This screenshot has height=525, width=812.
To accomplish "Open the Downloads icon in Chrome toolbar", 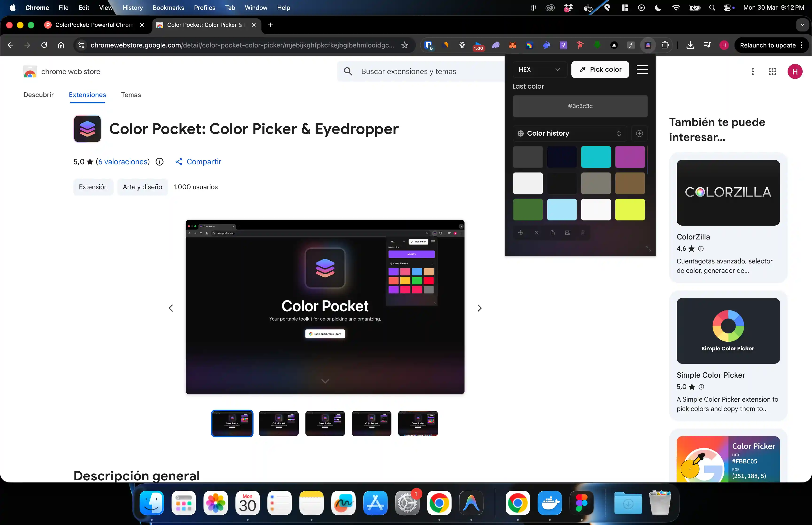I will tap(690, 45).
